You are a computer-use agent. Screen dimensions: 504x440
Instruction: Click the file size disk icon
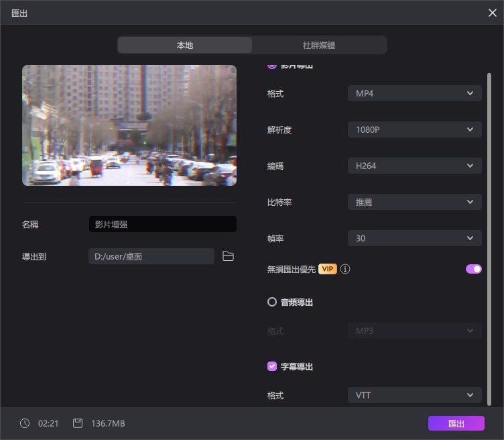78,423
